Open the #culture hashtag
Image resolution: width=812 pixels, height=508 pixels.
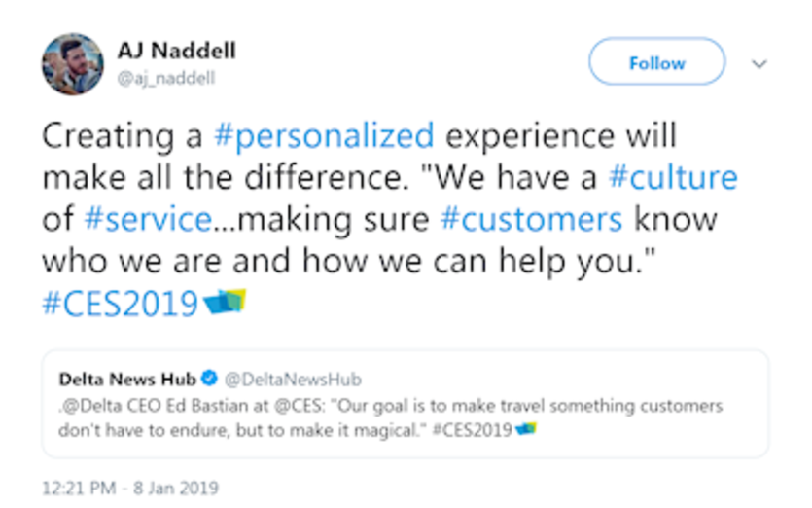[672, 178]
